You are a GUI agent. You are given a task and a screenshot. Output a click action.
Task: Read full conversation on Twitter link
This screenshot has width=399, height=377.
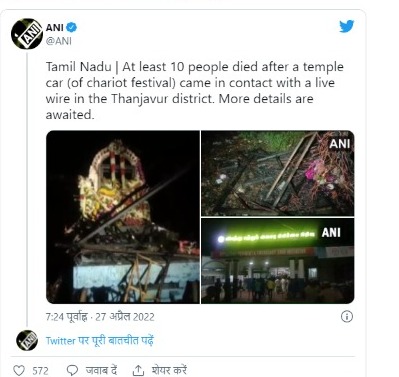coord(100,341)
